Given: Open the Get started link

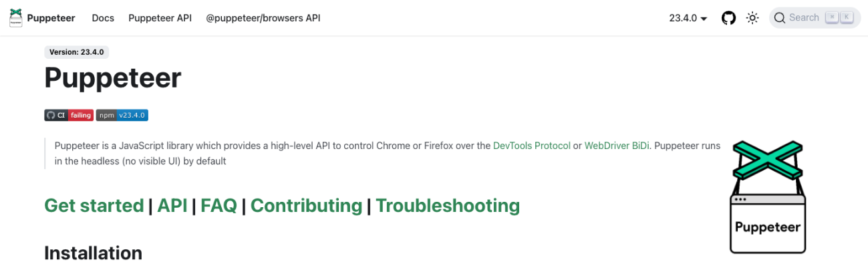Looking at the screenshot, I should [94, 205].
